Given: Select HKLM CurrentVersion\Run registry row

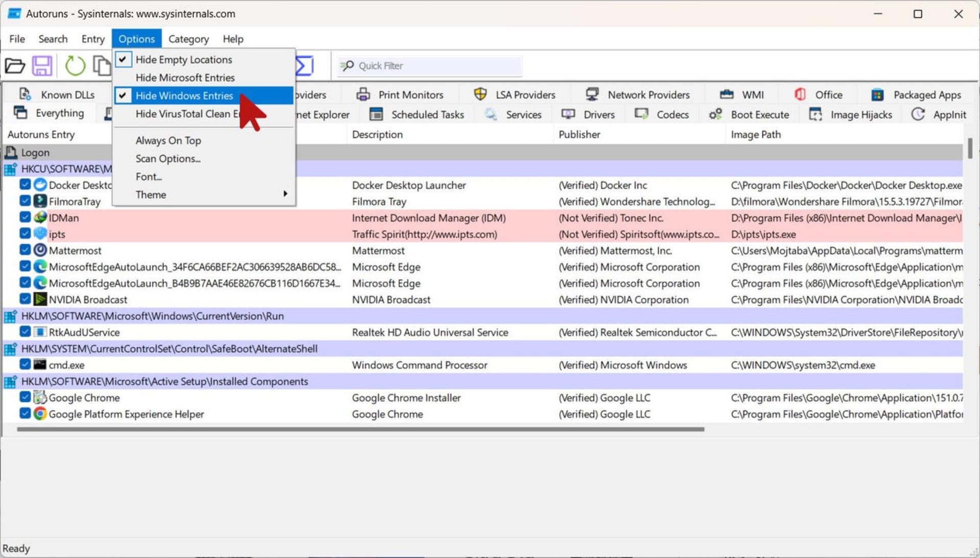Looking at the screenshot, I should pyautogui.click(x=483, y=316).
